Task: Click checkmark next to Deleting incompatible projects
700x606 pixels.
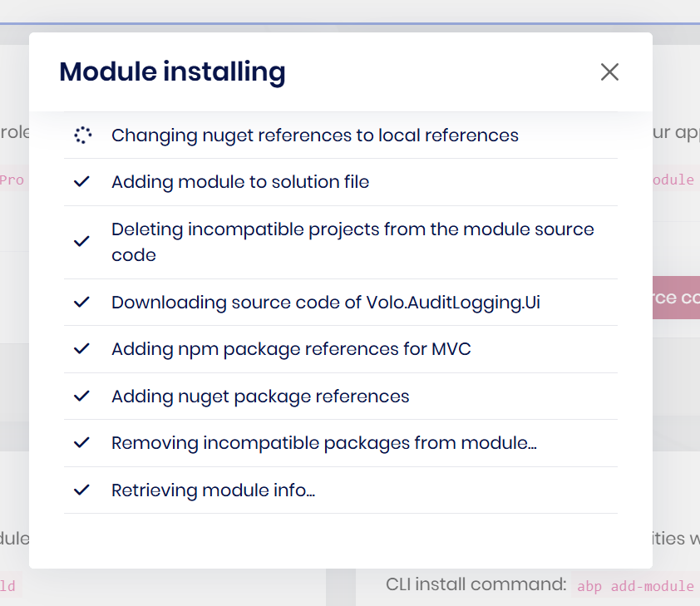Action: (x=81, y=242)
